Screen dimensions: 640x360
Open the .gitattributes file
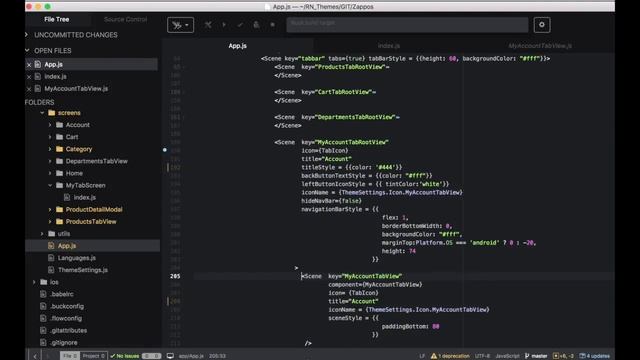[69, 330]
